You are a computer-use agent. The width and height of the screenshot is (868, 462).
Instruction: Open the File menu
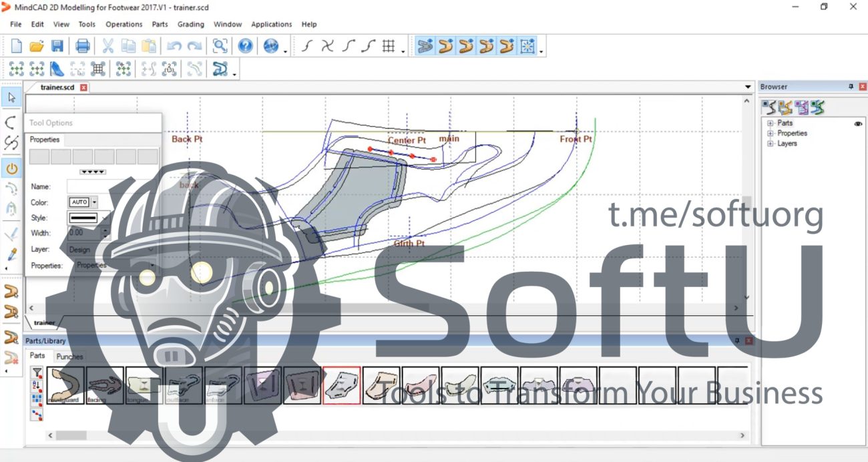[16, 24]
